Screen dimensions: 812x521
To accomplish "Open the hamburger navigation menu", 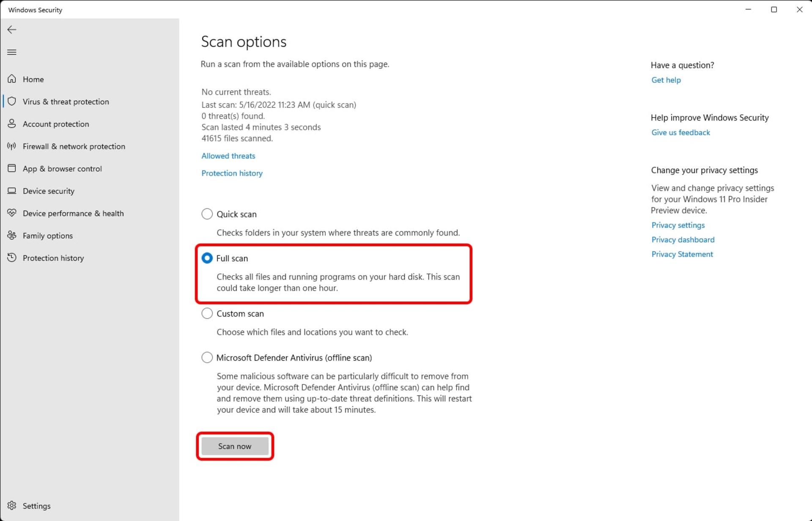I will pyautogui.click(x=12, y=52).
